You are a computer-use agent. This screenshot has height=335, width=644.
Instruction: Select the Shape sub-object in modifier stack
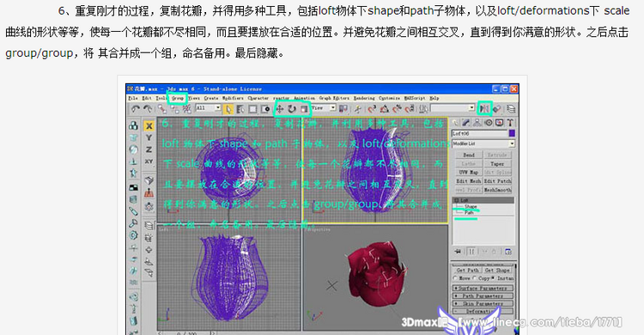[471, 206]
